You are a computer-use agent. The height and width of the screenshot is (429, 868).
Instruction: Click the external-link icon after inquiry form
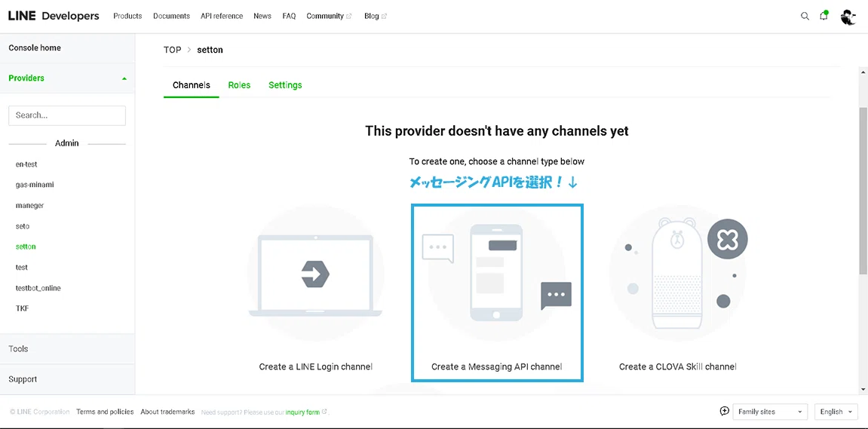[x=324, y=412]
